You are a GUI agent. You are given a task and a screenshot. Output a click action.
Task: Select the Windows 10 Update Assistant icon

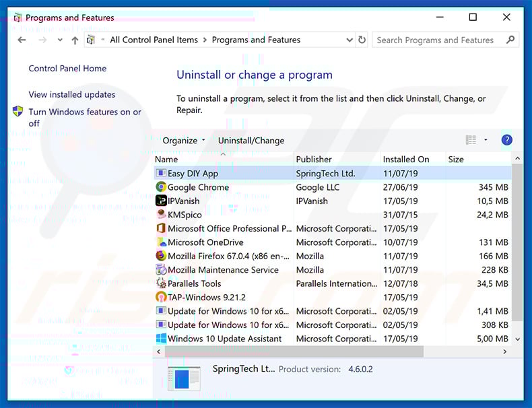pos(161,339)
